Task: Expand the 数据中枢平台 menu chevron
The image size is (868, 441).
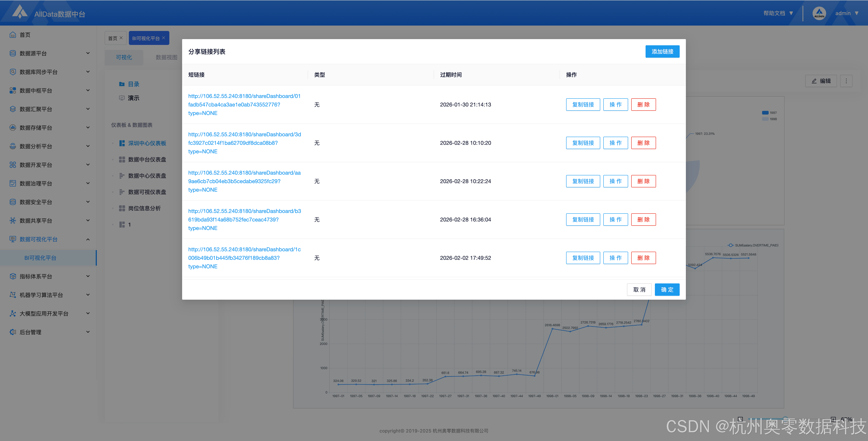Action: [88, 90]
